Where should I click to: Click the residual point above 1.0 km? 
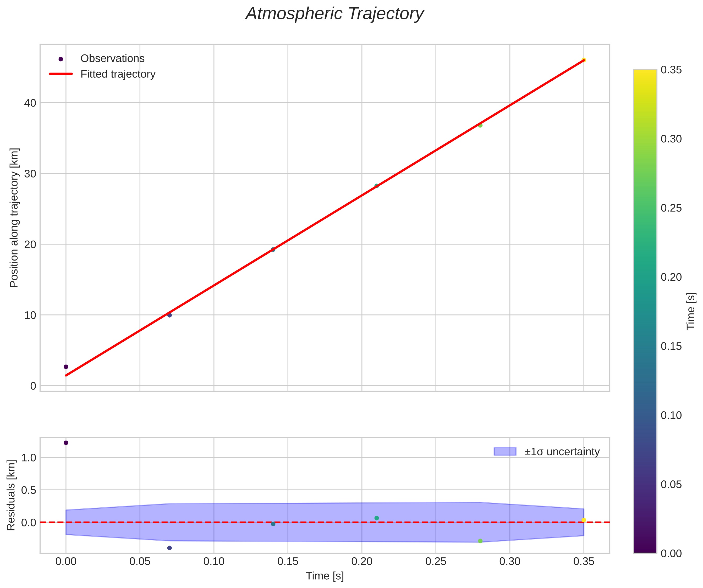coord(66,443)
